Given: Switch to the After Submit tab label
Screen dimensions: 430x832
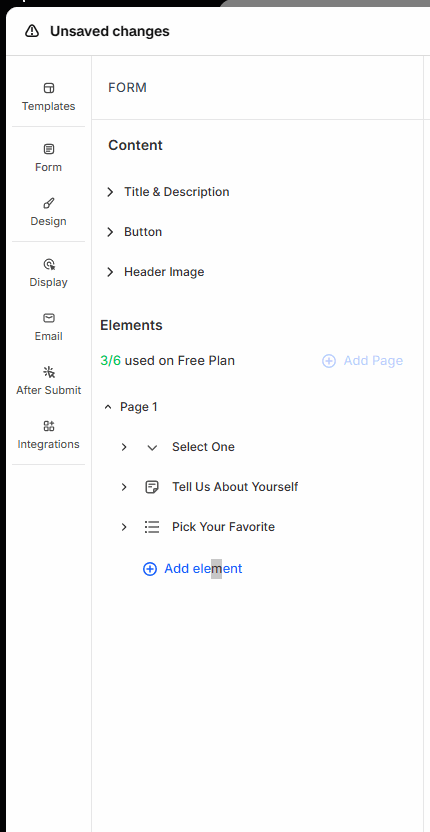Looking at the screenshot, I should coord(49,390).
